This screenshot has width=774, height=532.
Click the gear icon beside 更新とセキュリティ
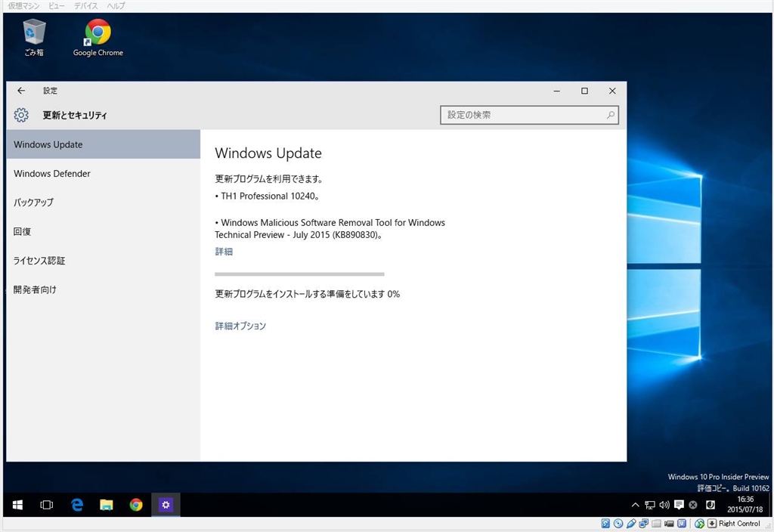pos(20,115)
